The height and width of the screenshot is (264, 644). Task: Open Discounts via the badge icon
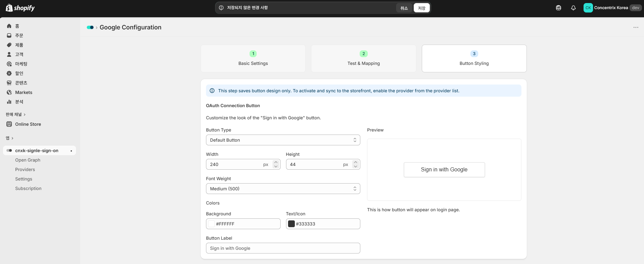coord(9,73)
